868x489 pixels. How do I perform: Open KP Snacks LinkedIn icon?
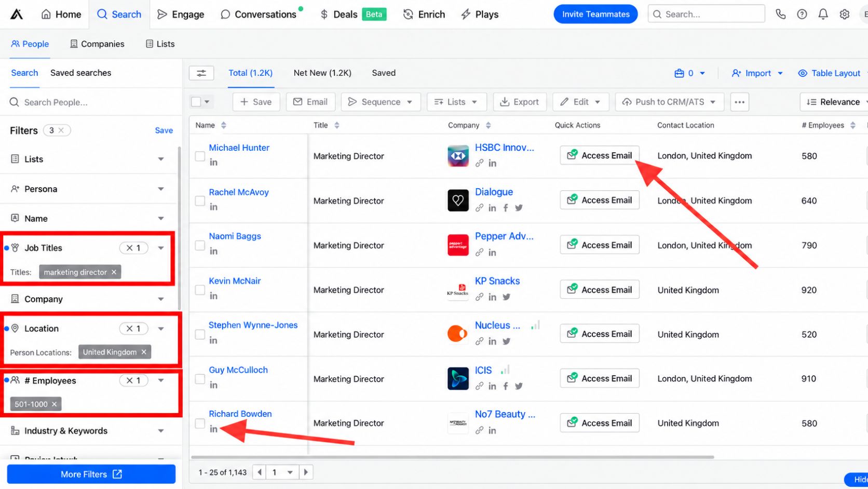(x=492, y=297)
